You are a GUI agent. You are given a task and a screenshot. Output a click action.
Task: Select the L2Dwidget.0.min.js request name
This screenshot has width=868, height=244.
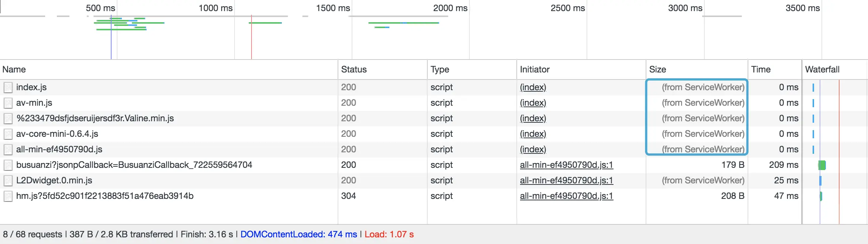(x=54, y=180)
